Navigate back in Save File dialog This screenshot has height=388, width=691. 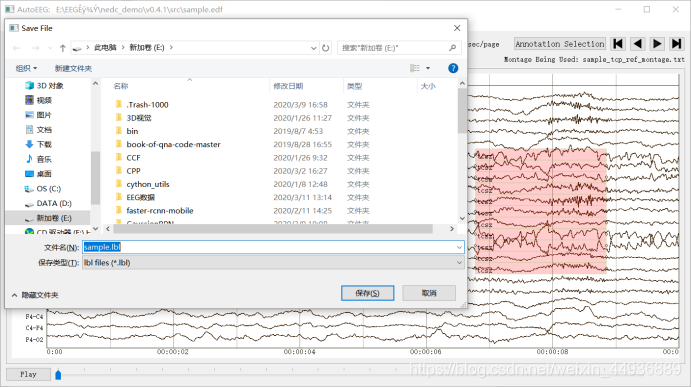[17, 48]
